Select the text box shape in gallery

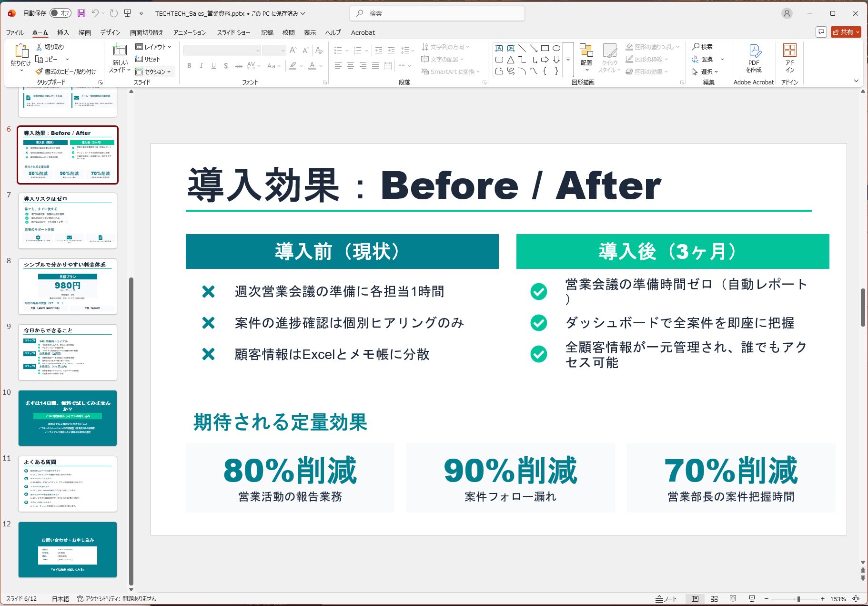(x=499, y=48)
